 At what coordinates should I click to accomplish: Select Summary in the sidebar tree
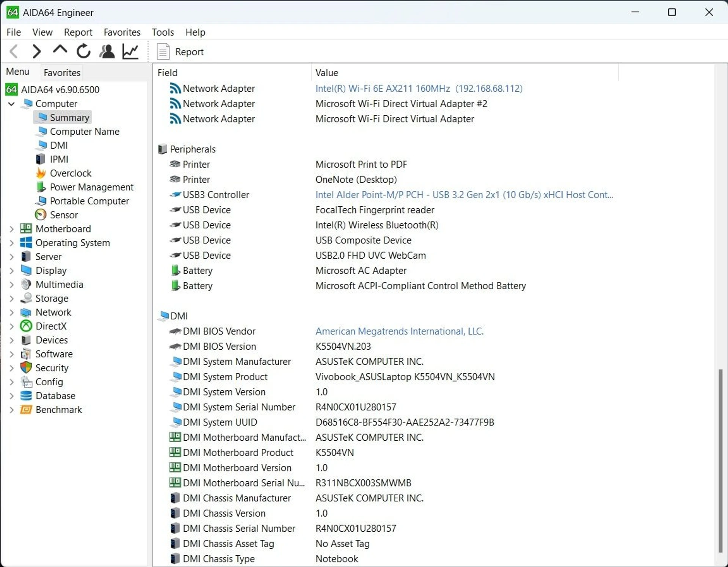[x=63, y=118]
